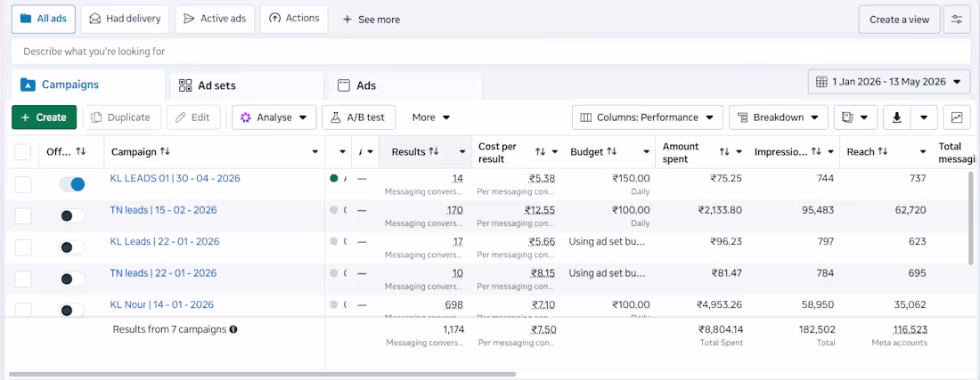Open the view customization sliders icon

tap(957, 20)
